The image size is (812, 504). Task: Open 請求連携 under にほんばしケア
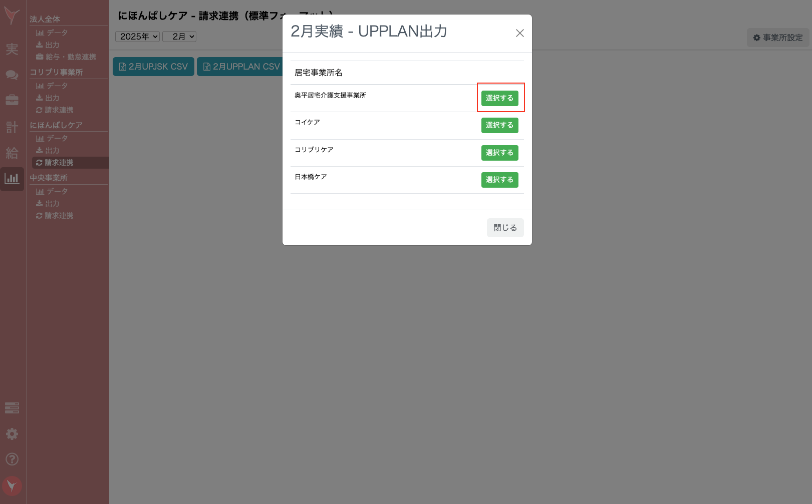coord(56,162)
